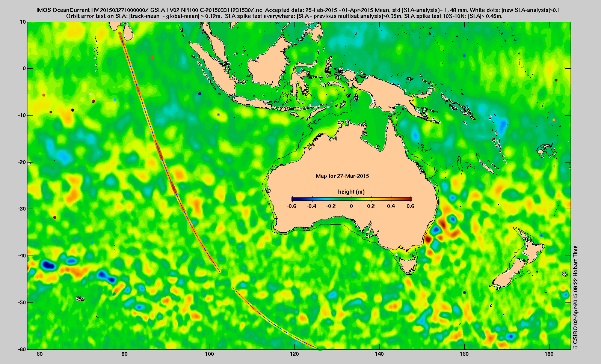Viewport: 601px width, 364px height.
Task: Click the deep blue eddy near 62E, 42S
Action: [x=49, y=265]
